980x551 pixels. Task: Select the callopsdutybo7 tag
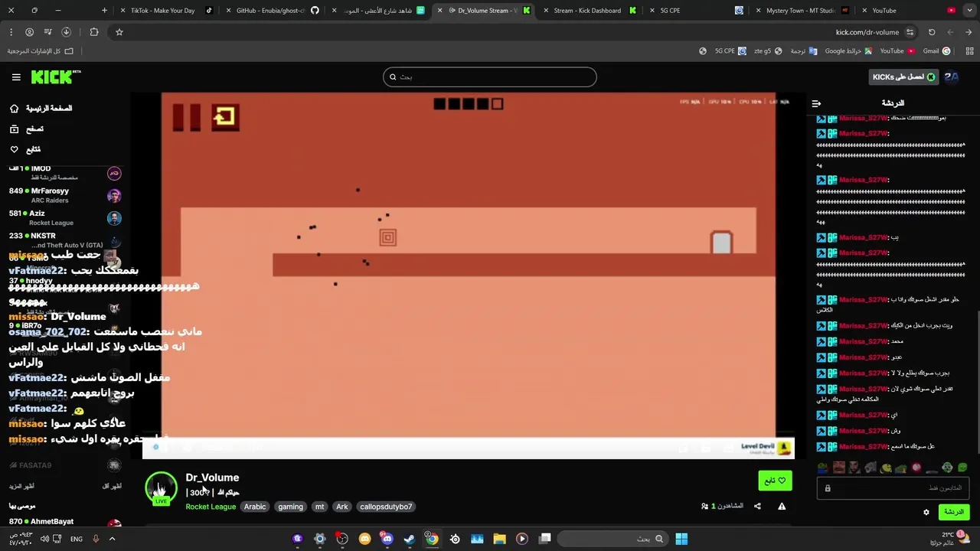click(x=386, y=507)
